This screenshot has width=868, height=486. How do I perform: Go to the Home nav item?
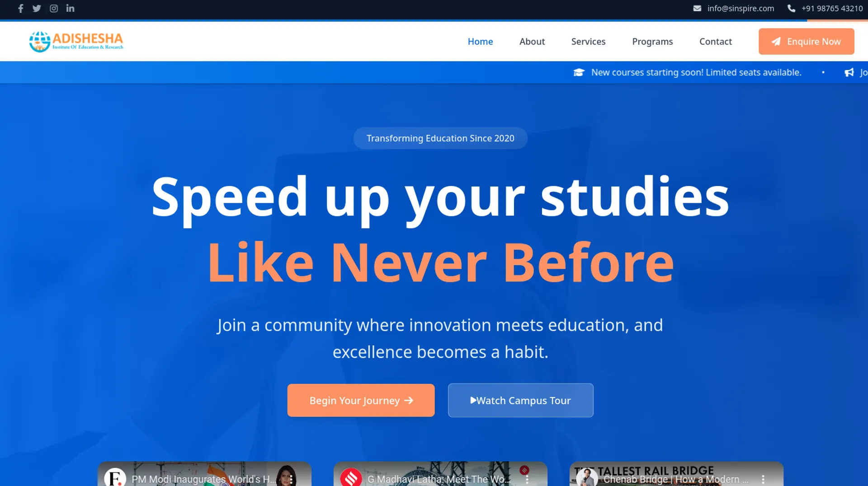[480, 42]
